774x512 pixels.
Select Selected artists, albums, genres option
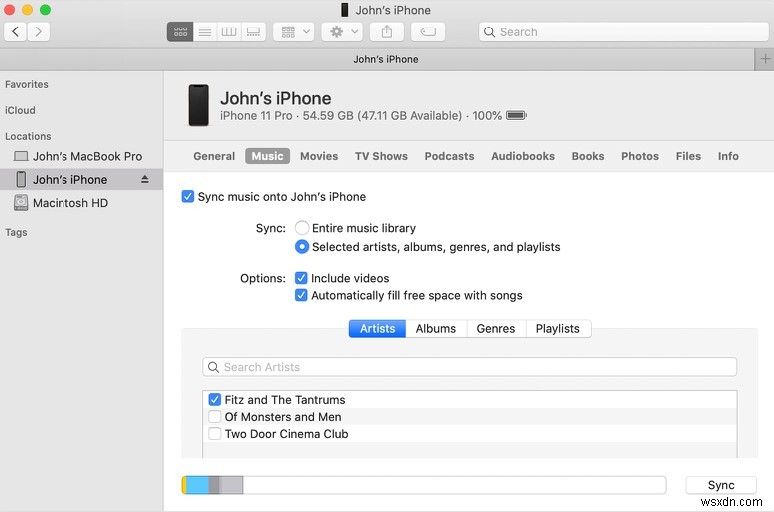pyautogui.click(x=302, y=246)
